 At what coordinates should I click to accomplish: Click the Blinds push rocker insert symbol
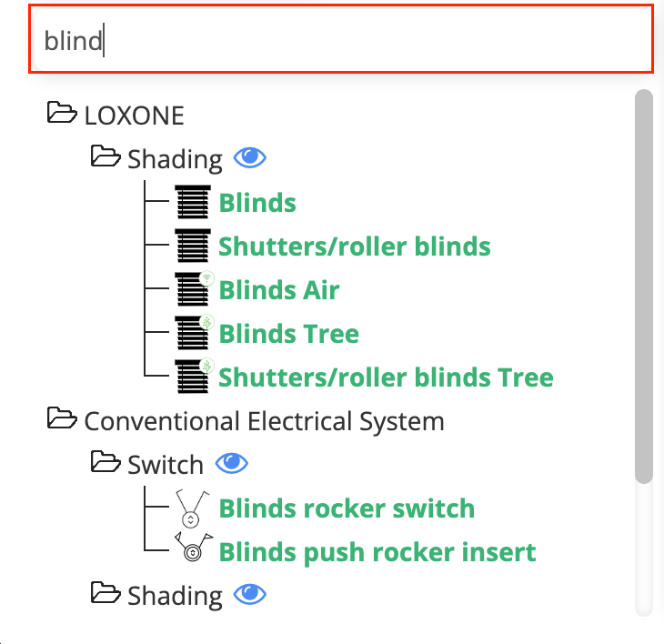[192, 551]
